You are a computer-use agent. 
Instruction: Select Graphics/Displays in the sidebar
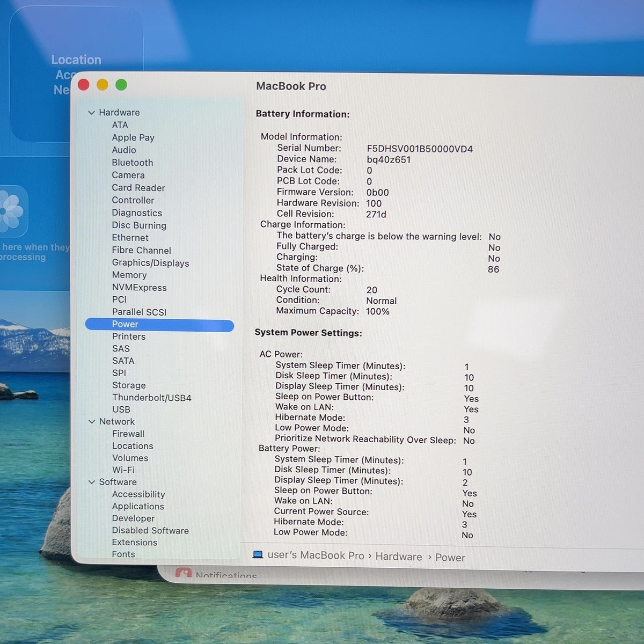pyautogui.click(x=151, y=263)
